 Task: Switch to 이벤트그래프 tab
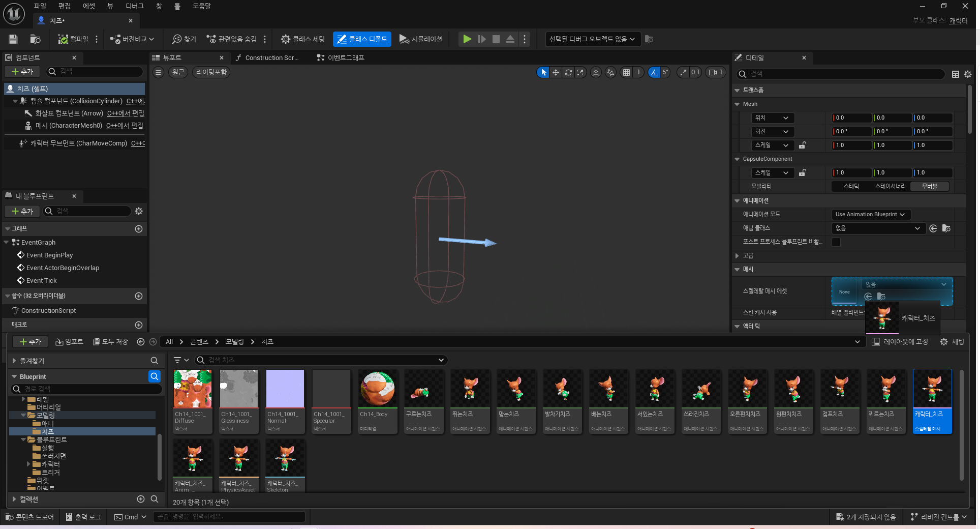pyautogui.click(x=341, y=58)
